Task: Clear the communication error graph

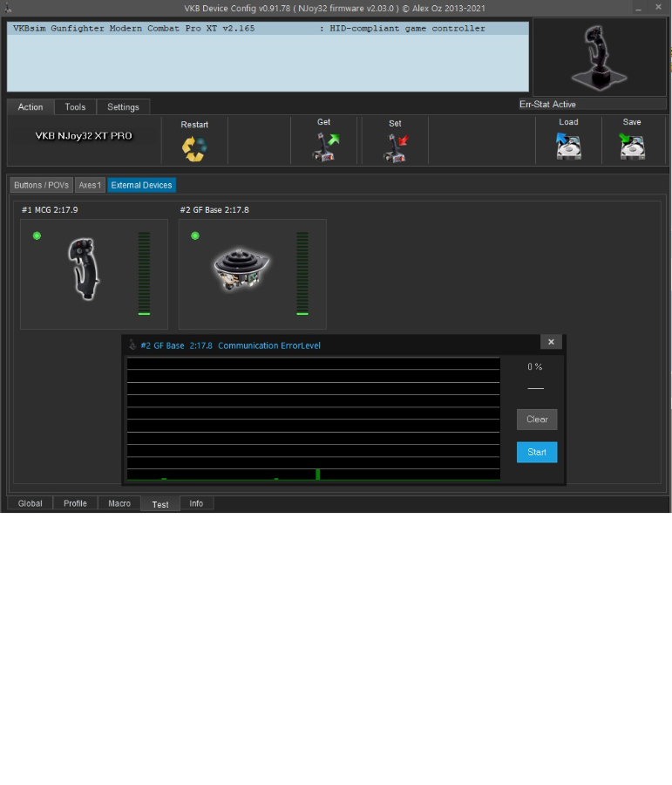Action: pos(537,420)
